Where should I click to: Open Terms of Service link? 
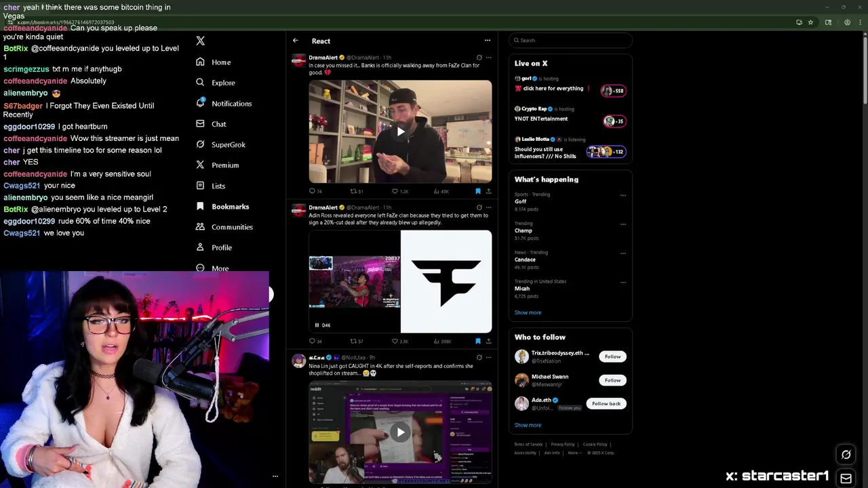[528, 445]
